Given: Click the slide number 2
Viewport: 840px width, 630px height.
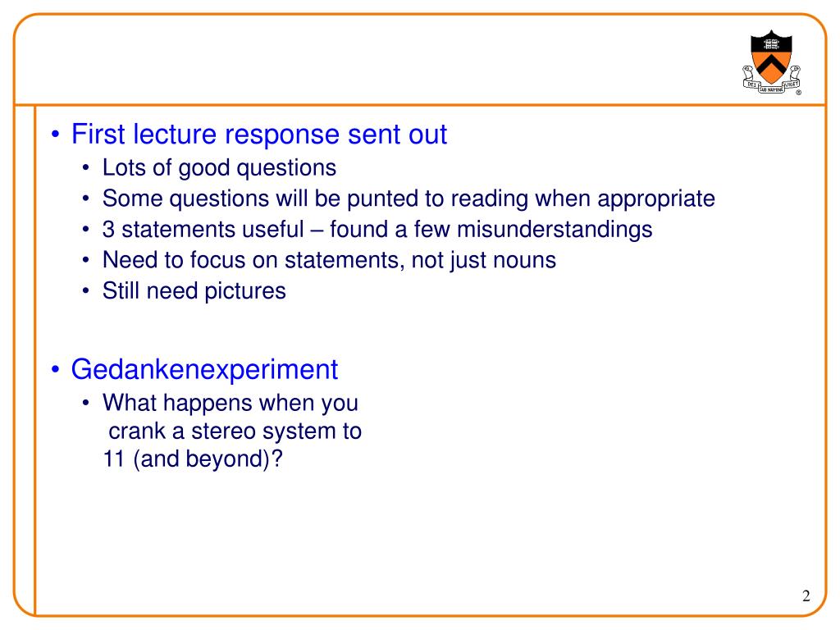Looking at the screenshot, I should (x=806, y=596).
